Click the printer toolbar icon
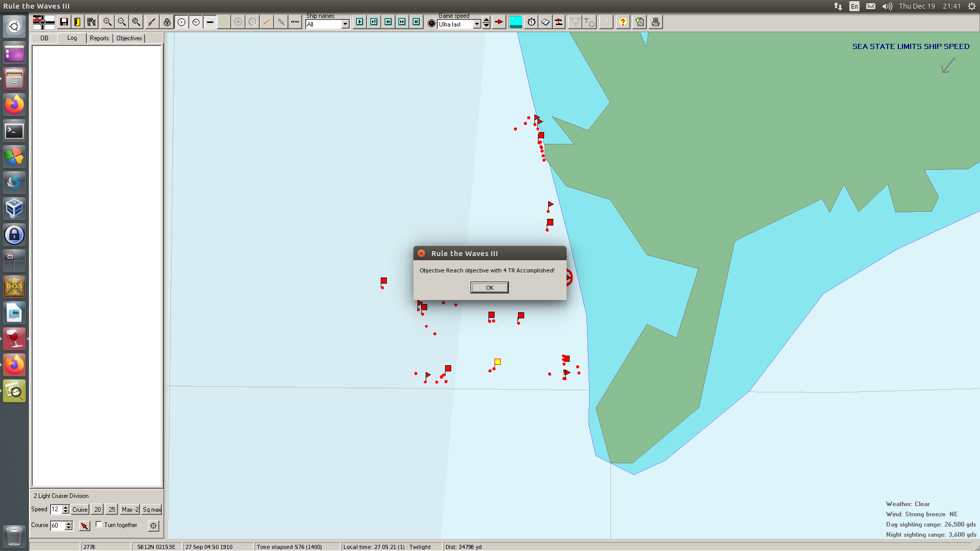The width and height of the screenshot is (980, 551). click(x=655, y=22)
